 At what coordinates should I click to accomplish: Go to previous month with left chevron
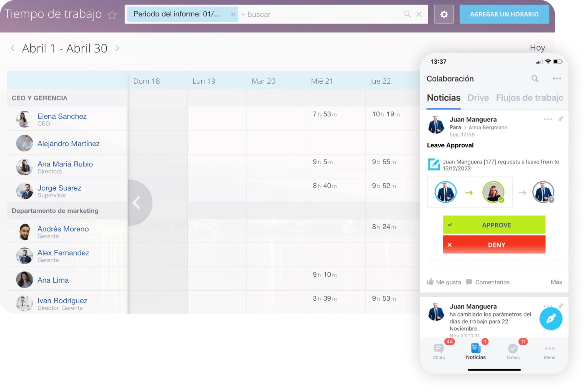click(x=13, y=48)
